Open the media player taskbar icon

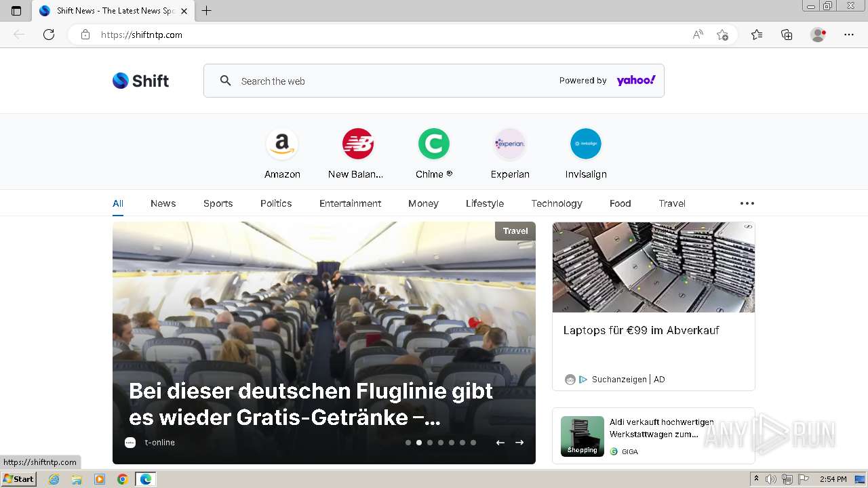pos(100,479)
